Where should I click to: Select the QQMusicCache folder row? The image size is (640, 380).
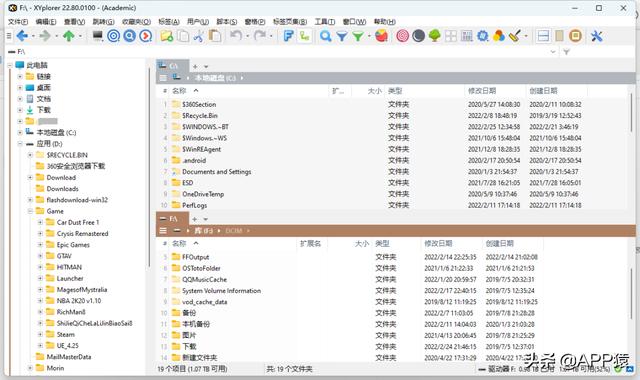pos(204,280)
